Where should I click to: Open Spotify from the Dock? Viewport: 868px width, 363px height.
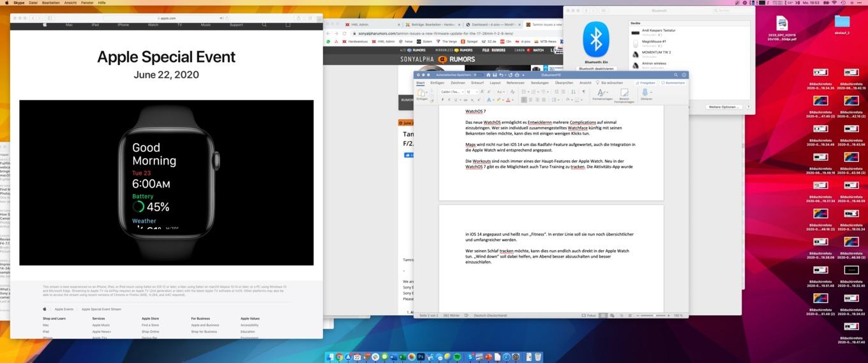458,357
